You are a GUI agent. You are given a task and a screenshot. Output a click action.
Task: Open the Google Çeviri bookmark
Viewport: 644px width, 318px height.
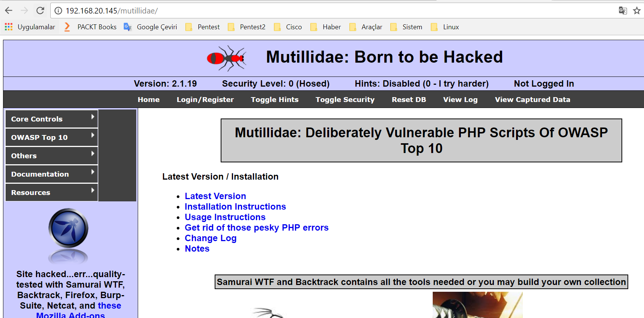click(x=150, y=27)
